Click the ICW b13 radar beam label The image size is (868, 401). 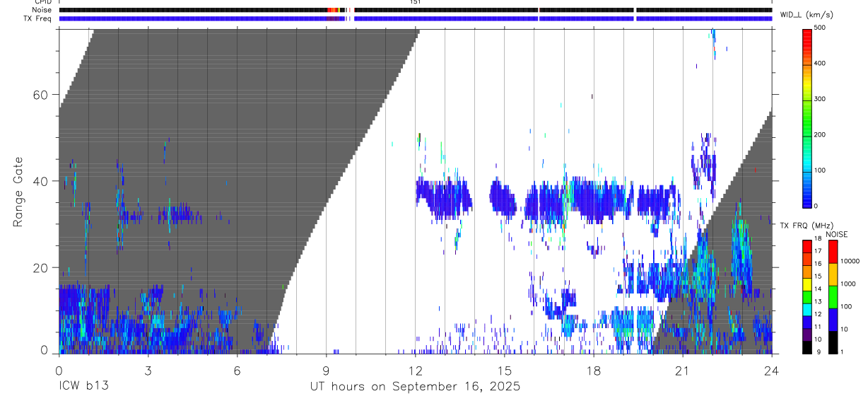point(84,387)
